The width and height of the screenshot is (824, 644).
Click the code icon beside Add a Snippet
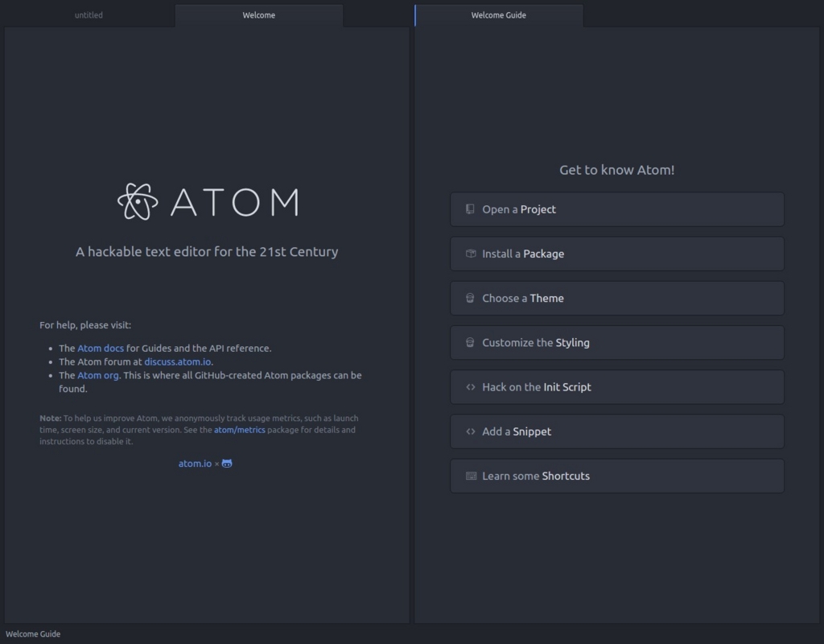[x=470, y=431]
